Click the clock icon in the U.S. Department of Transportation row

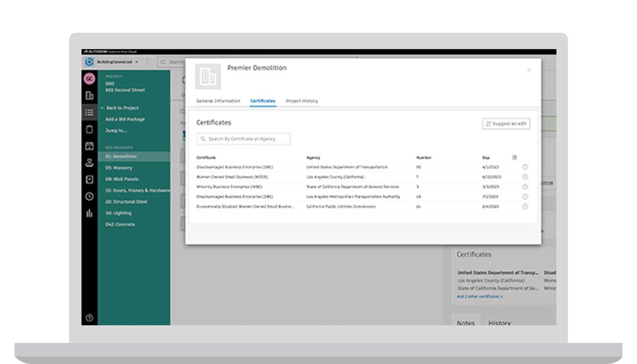[525, 167]
